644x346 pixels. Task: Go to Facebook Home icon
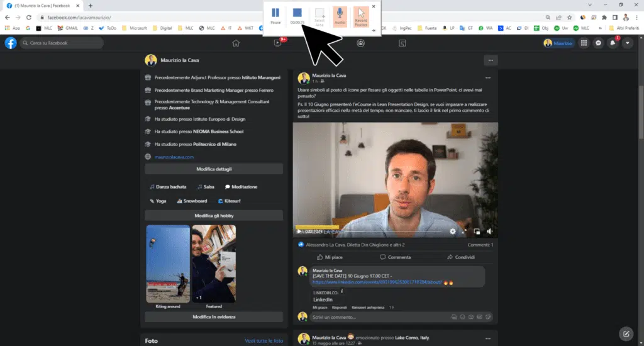pyautogui.click(x=236, y=43)
